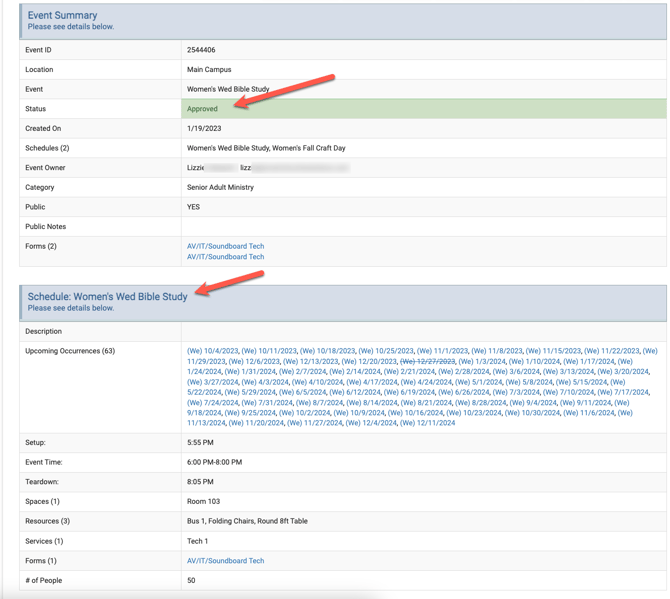Click the green Approved status cell
Image resolution: width=670 pixels, height=599 pixels.
coord(424,109)
